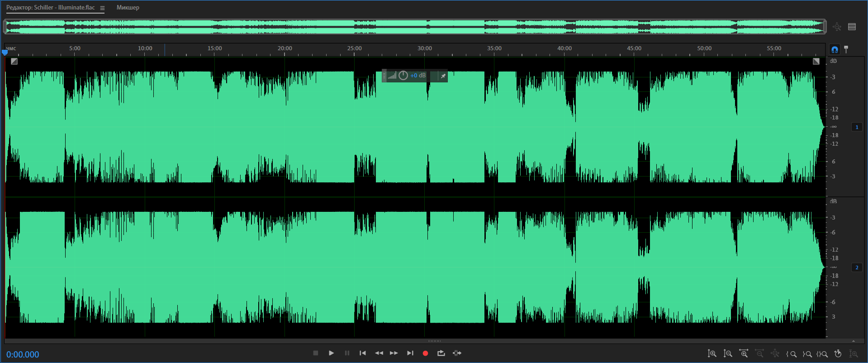This screenshot has height=363, width=868.
Task: Zoom in time
Action: pos(744,353)
